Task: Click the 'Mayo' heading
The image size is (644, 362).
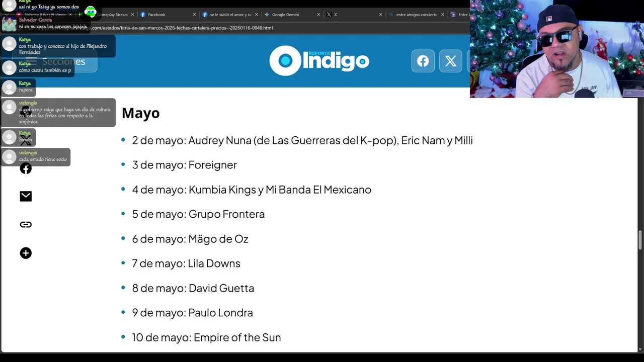Action: click(140, 113)
